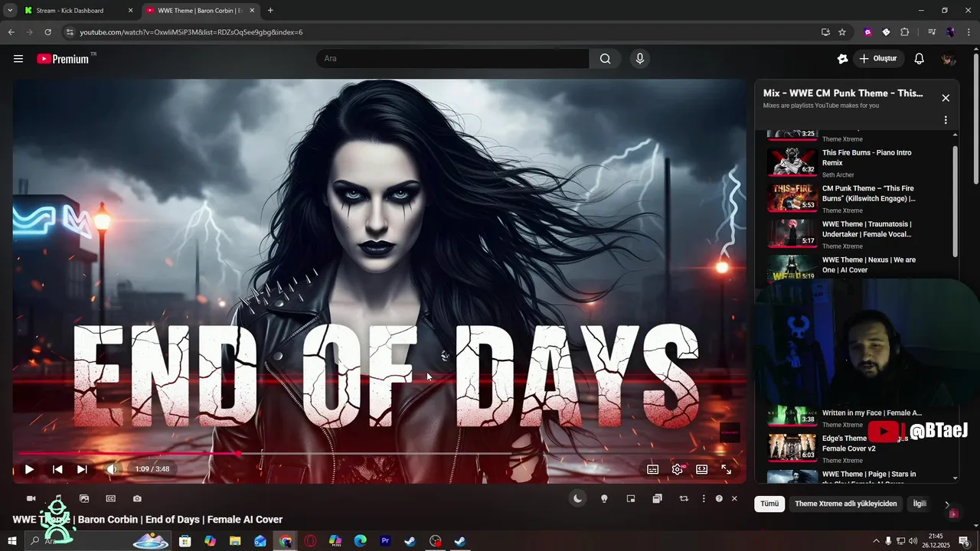Close the extension toolbar below player
The height and width of the screenshot is (551, 980).
click(x=734, y=499)
